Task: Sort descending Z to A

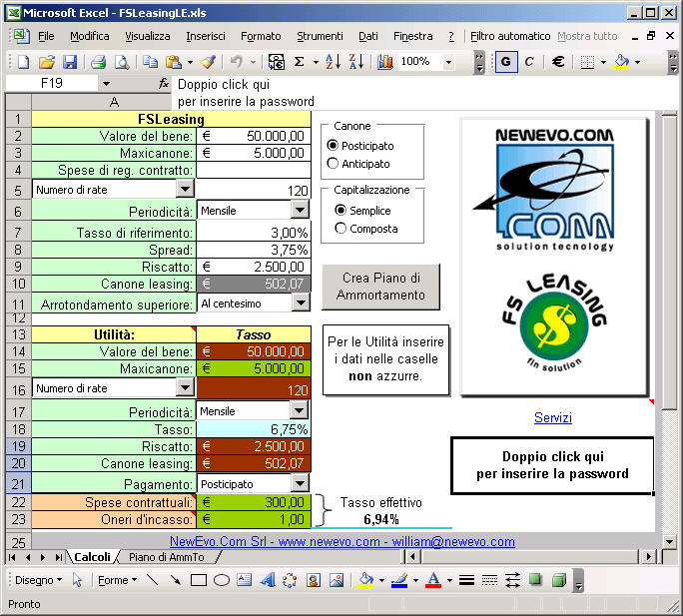Action: click(355, 62)
